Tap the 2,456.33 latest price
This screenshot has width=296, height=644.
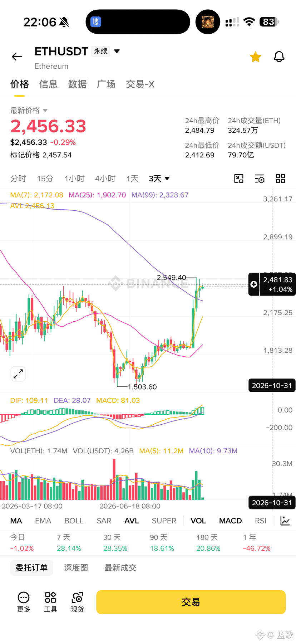(48, 126)
